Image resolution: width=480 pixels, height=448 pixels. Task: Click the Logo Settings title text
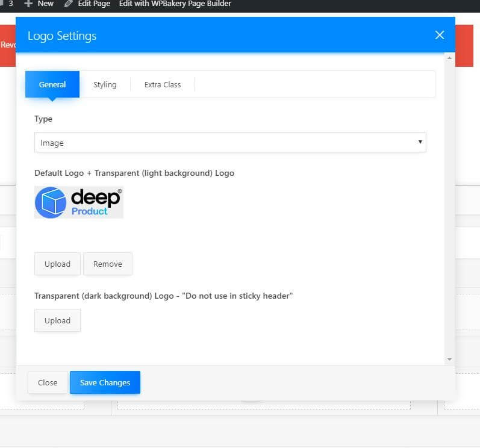(62, 36)
